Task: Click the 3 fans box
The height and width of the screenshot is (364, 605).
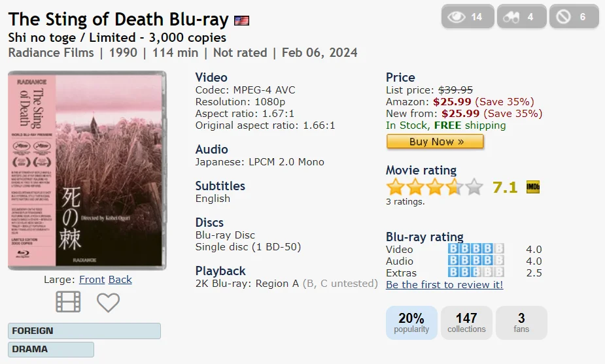Action: click(x=521, y=323)
